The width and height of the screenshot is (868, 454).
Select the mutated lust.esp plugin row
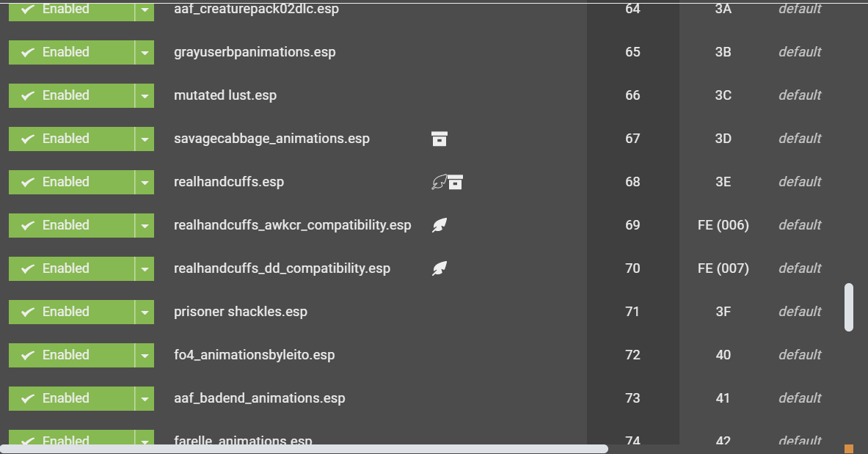(434, 95)
